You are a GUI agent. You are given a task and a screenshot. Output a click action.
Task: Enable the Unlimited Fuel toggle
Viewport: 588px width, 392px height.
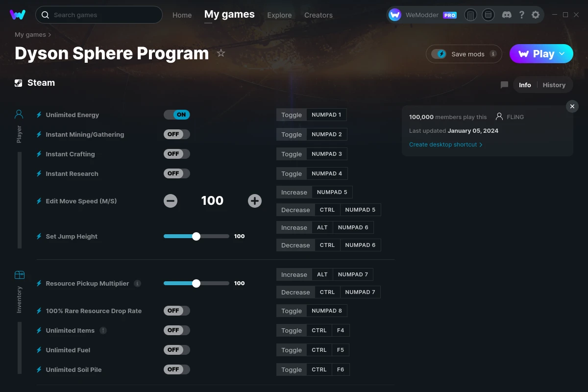176,349
